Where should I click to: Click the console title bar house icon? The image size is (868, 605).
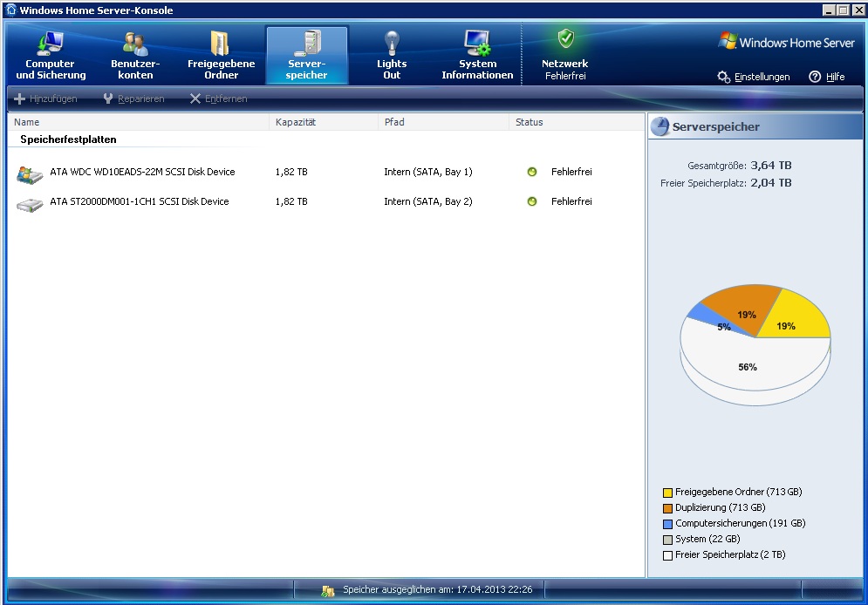click(x=11, y=10)
